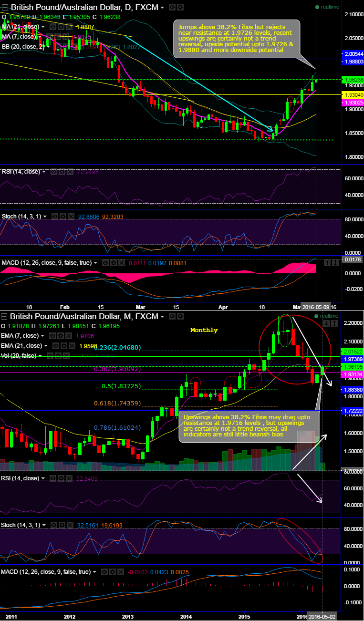Toggle visibility of monthly chart main series
This screenshot has height=621, width=364.
click(173, 316)
